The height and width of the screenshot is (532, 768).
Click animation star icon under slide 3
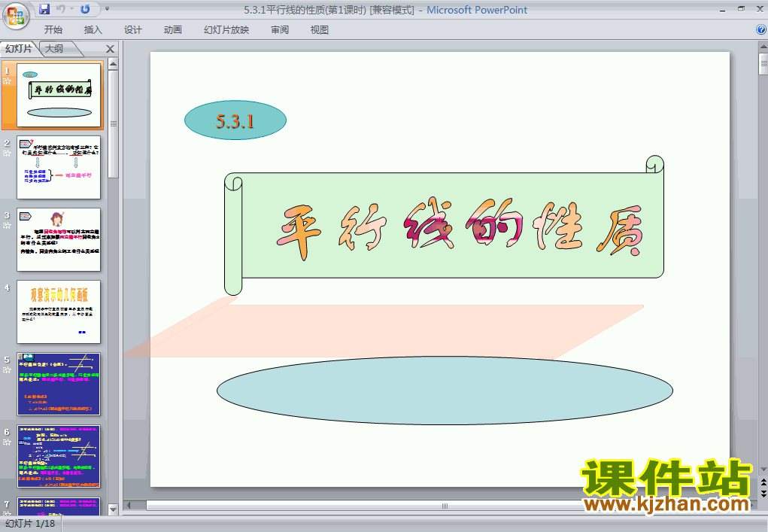pyautogui.click(x=7, y=226)
